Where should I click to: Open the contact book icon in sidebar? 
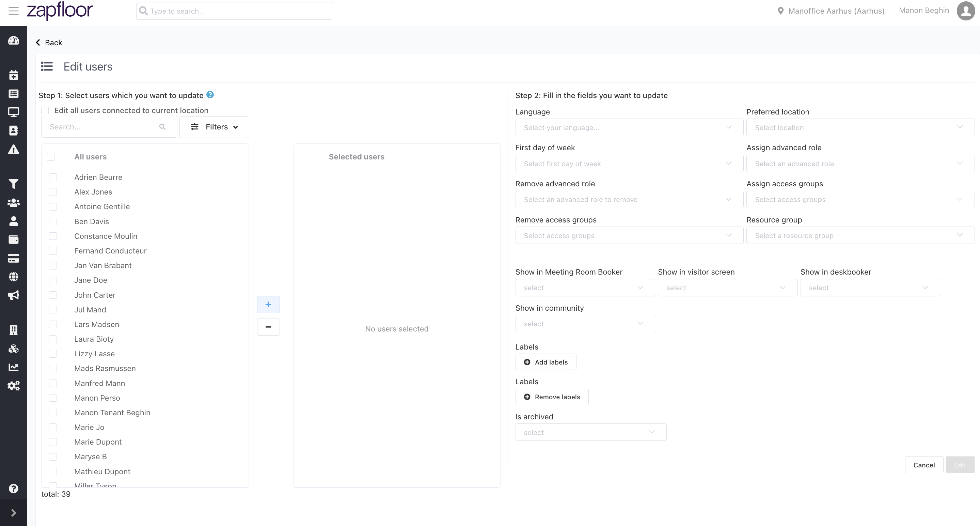coord(14,130)
